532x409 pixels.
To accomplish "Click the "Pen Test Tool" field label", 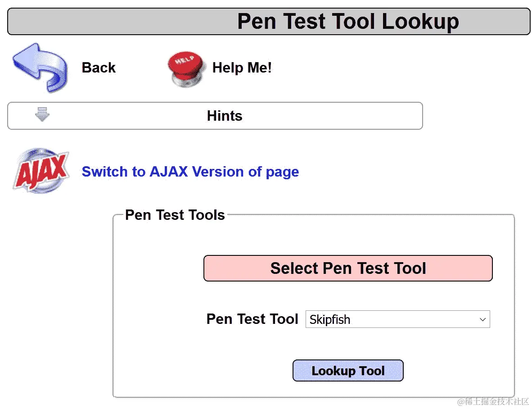I will 252,319.
